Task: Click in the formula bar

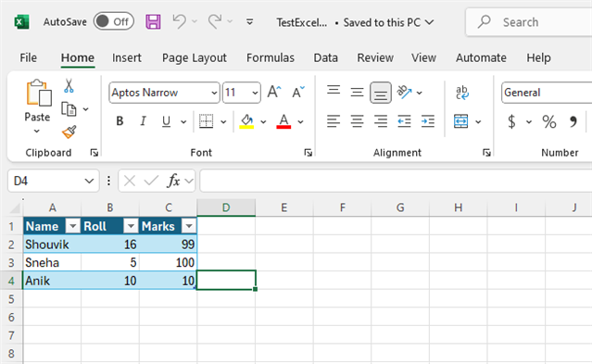Action: pos(396,181)
